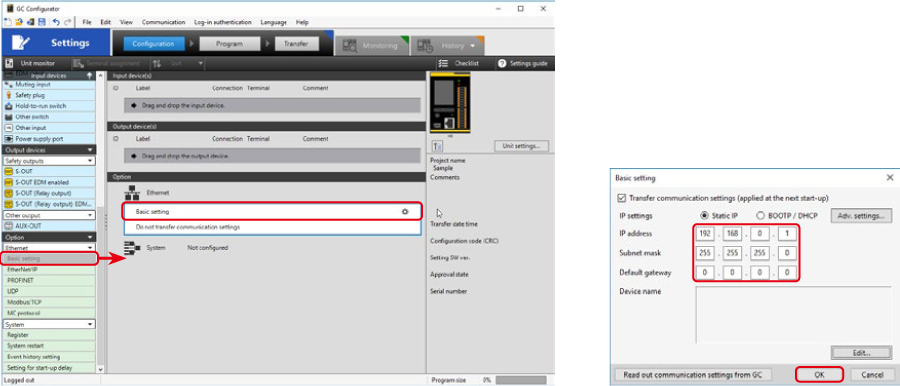
Task: Click the New file icon in toolbar
Action: [x=8, y=22]
